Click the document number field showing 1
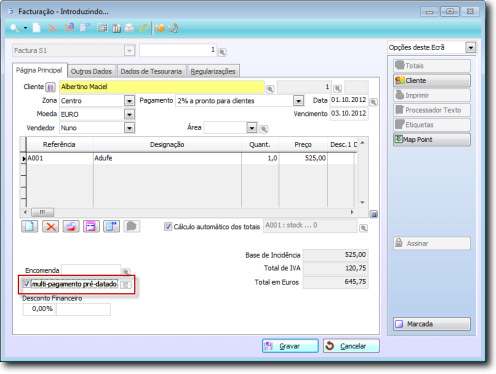 point(178,50)
